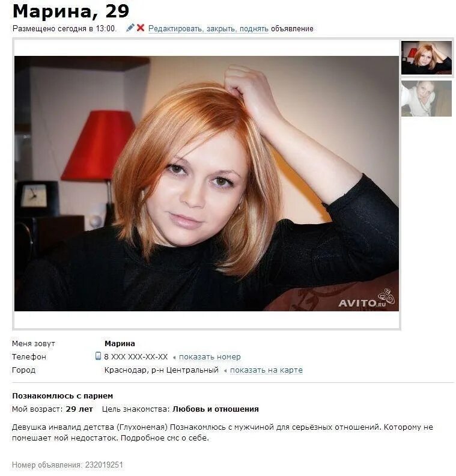Click the "Размещено сегодня в 13:00" timestamp

(x=64, y=28)
